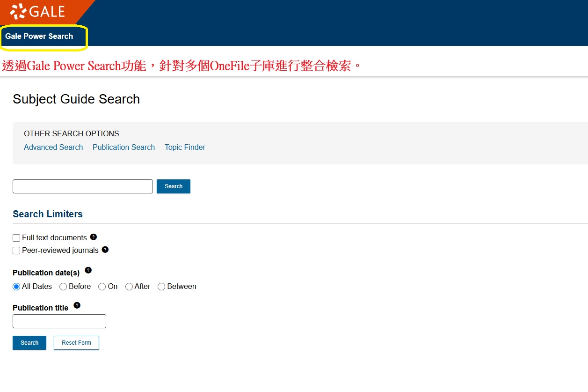Viewport: 588px width, 392px height.
Task: Focus the subject guide search box
Action: pos(83,186)
